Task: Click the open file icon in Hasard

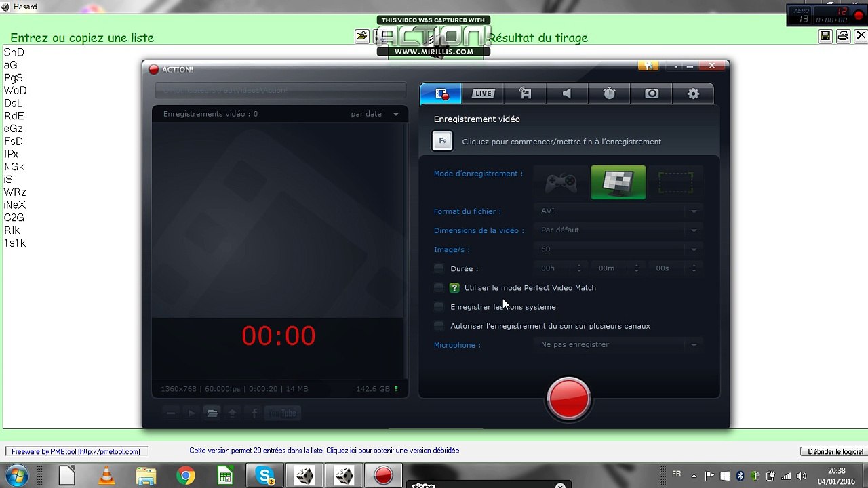Action: [362, 37]
